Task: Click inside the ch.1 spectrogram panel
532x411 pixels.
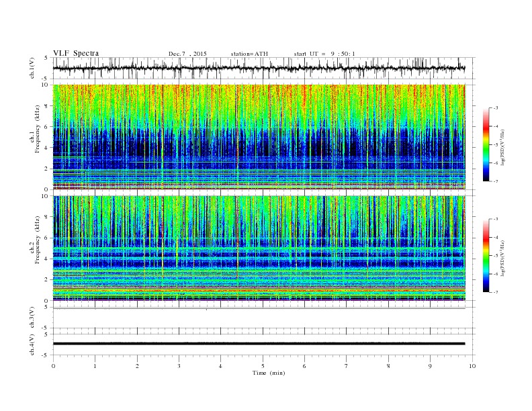Action: pyautogui.click(x=259, y=137)
